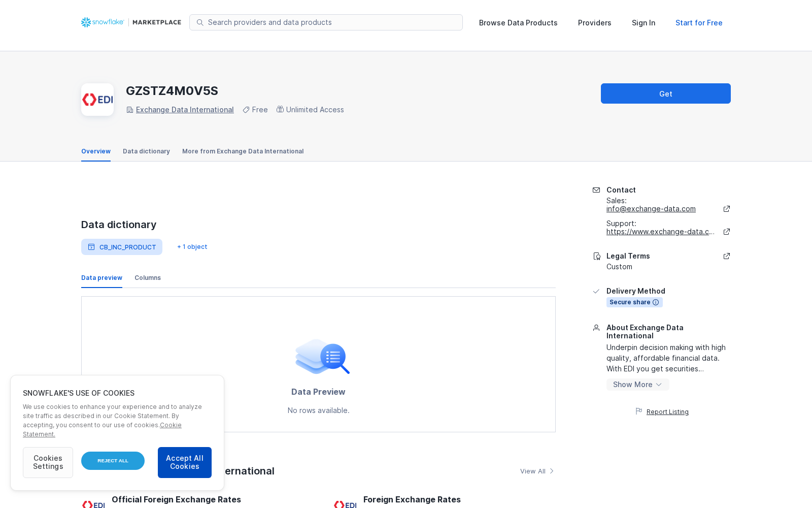Click the Unlimited Access label
Viewport: 812px width, 508px height.
(x=315, y=110)
